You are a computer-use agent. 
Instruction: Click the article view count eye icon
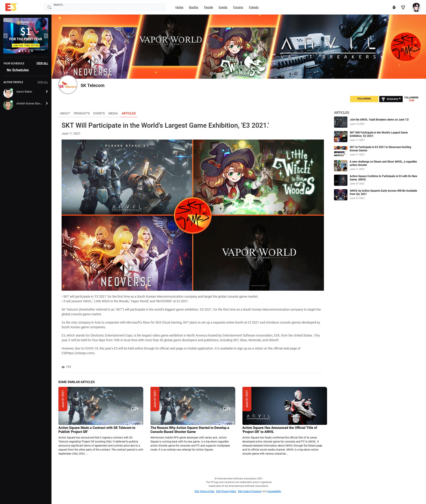pos(63,367)
